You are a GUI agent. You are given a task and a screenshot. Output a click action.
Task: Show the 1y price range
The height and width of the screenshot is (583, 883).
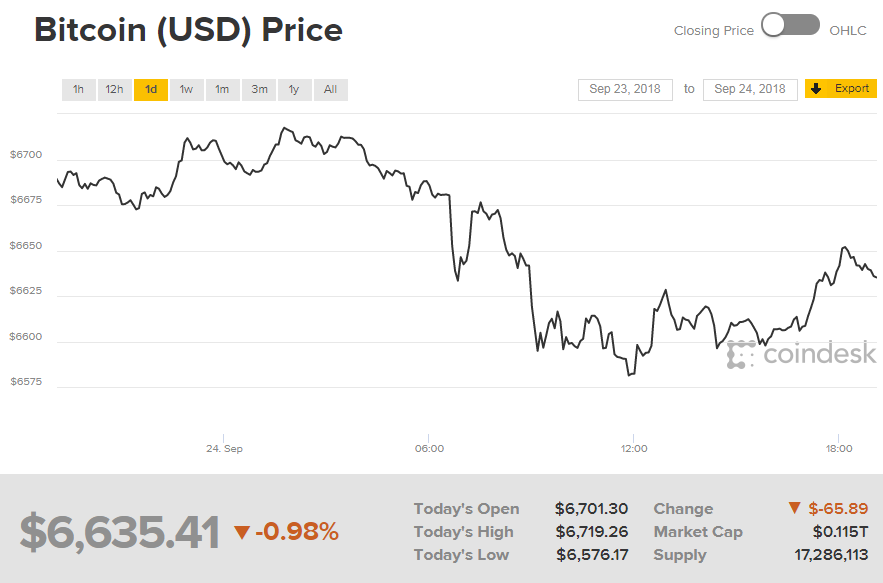click(294, 89)
